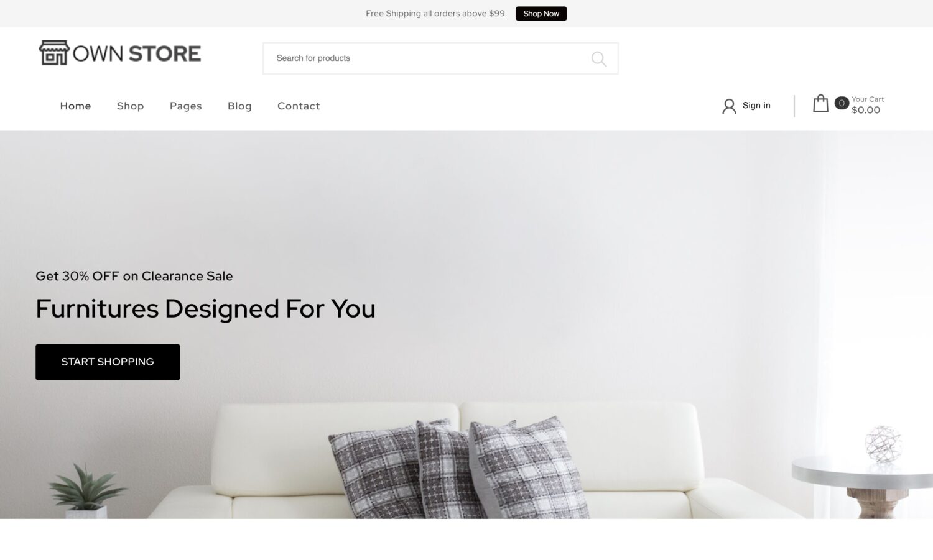Click the Shop Now button

click(x=541, y=14)
